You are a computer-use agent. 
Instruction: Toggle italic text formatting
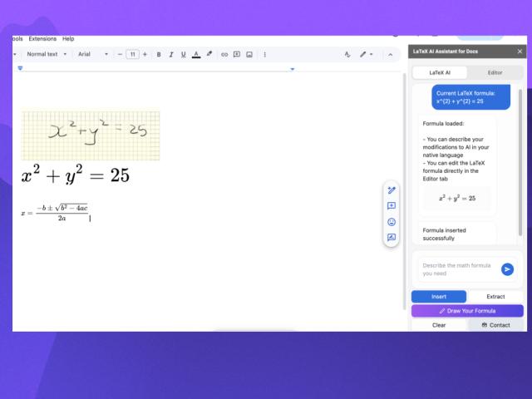[171, 54]
